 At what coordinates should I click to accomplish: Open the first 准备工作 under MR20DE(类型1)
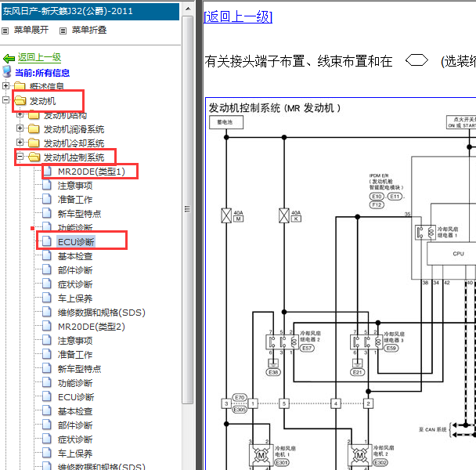[x=75, y=200]
